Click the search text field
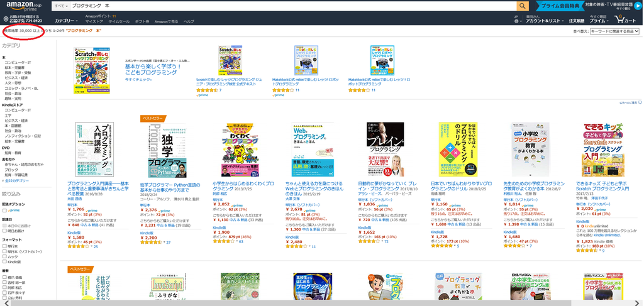644x306 pixels. tap(293, 6)
